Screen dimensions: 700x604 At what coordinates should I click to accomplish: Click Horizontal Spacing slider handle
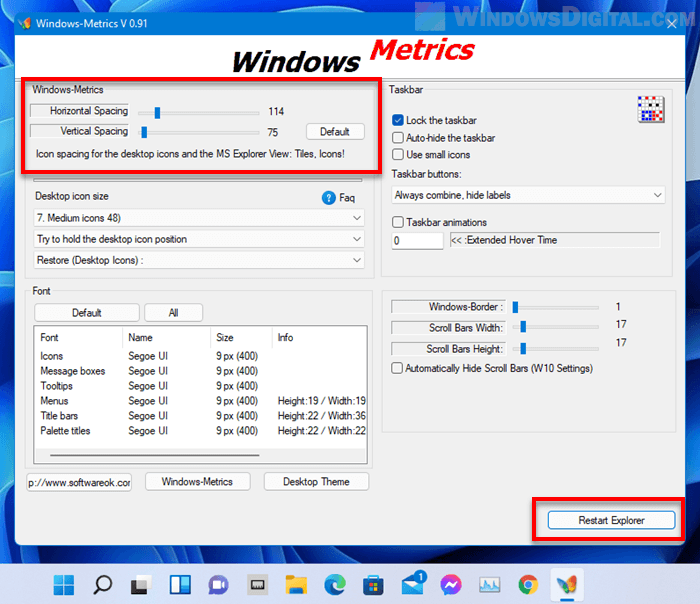pos(157,113)
